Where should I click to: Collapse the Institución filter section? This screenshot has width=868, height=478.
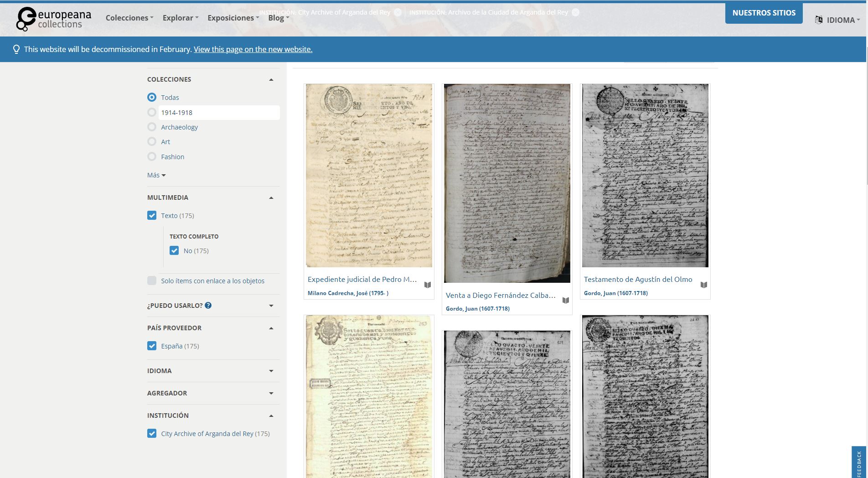(x=271, y=416)
